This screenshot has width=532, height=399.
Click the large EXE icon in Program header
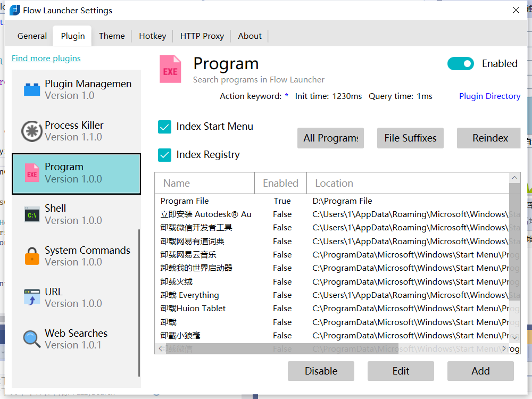tap(170, 69)
